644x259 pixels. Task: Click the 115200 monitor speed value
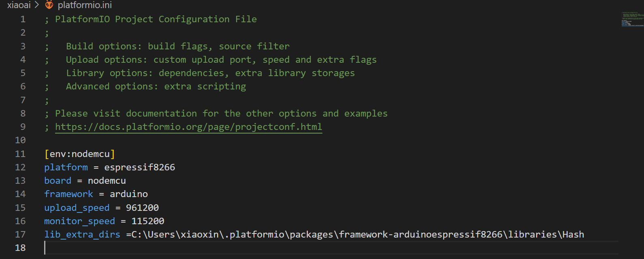[148, 221]
